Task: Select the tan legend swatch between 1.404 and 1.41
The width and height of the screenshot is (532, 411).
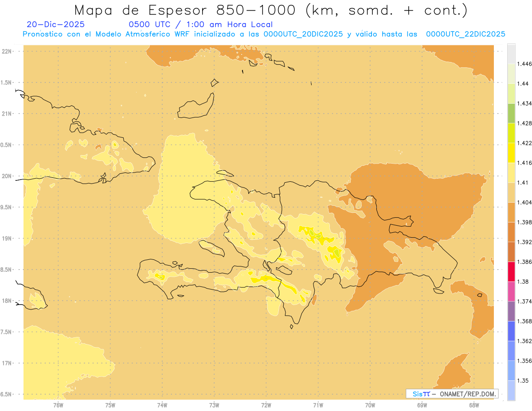Action: pos(511,192)
